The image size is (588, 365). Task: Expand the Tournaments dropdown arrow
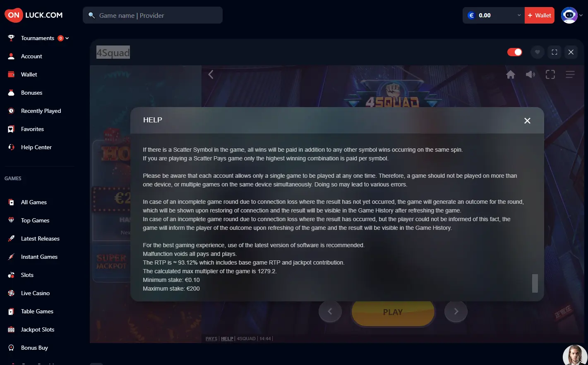67,38
